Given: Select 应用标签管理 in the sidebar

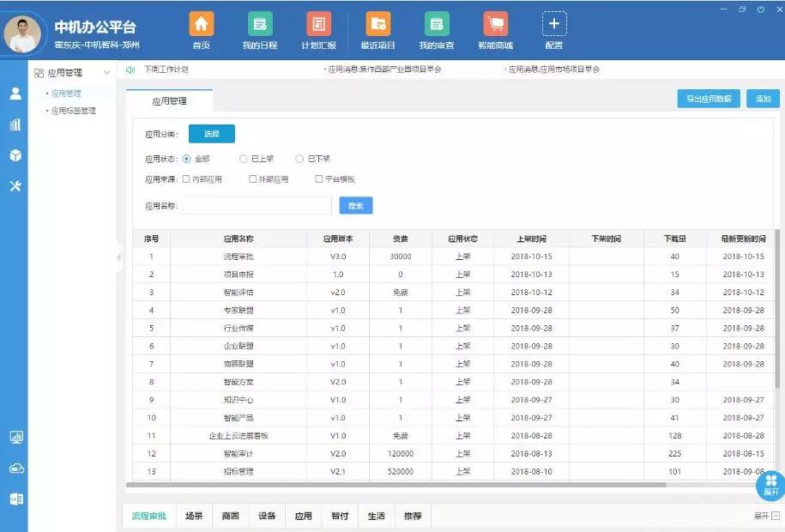Looking at the screenshot, I should [74, 111].
